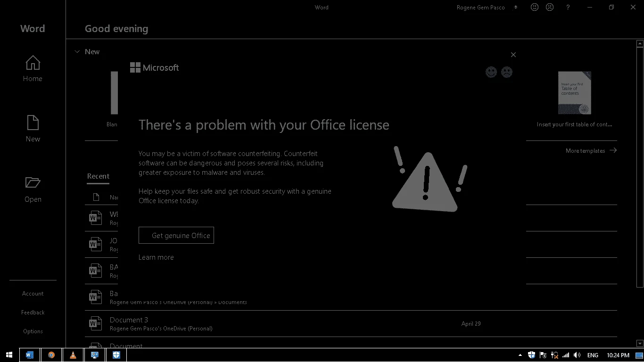This screenshot has width=644, height=362.
Task: Close the Office license warning dialog
Action: (513, 55)
